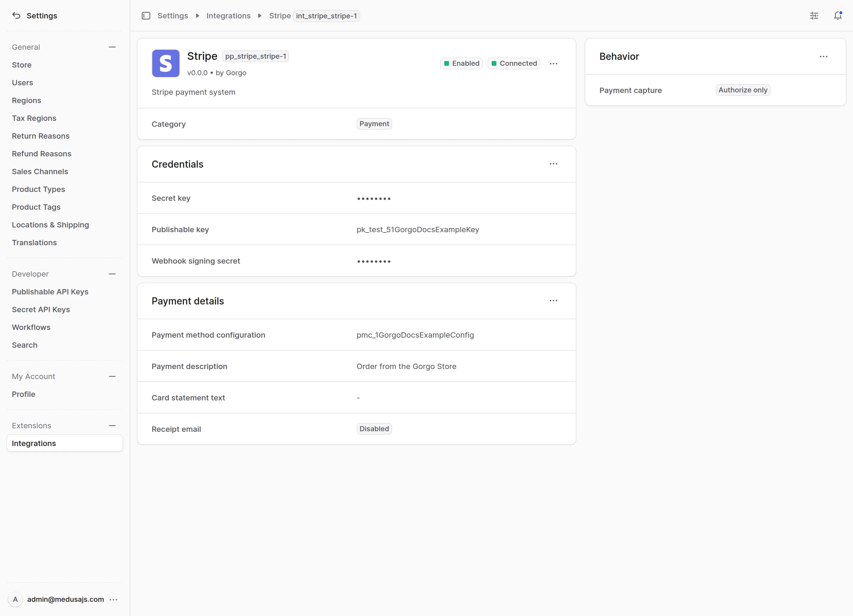Open Stripe header three-dot menu
Viewport: 853px width, 616px height.
click(554, 64)
